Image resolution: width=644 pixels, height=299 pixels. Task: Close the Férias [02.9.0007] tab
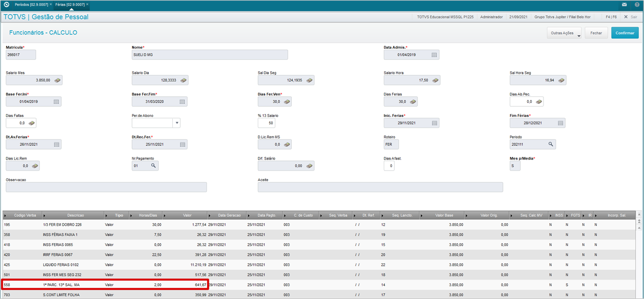87,4
